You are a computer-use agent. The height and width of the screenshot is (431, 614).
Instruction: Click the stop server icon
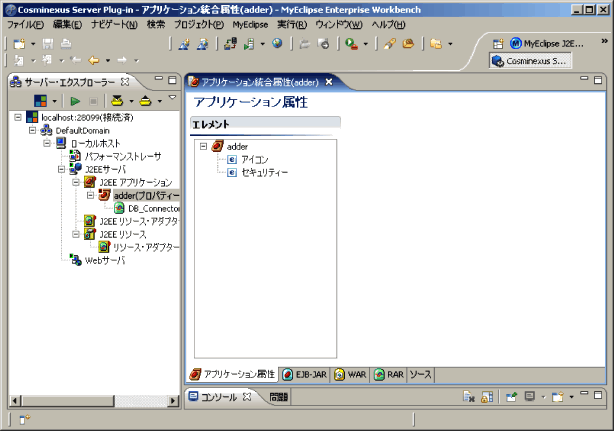tap(93, 101)
